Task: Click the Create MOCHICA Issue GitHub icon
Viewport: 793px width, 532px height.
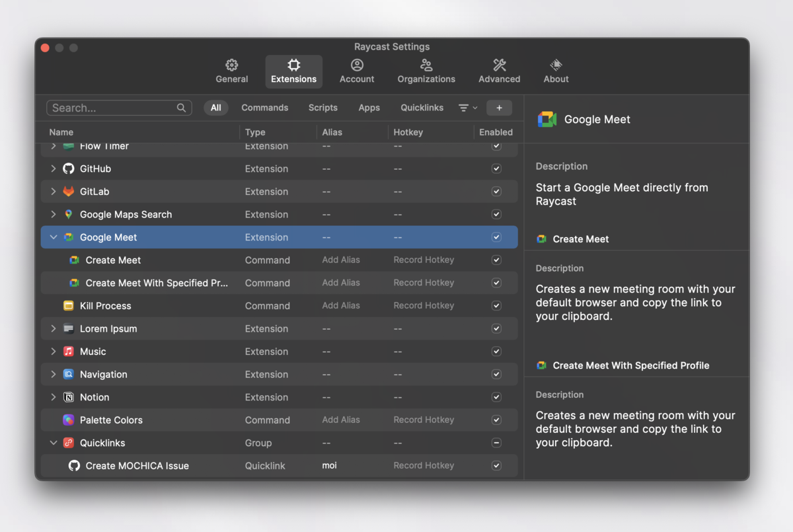Action: (x=75, y=466)
